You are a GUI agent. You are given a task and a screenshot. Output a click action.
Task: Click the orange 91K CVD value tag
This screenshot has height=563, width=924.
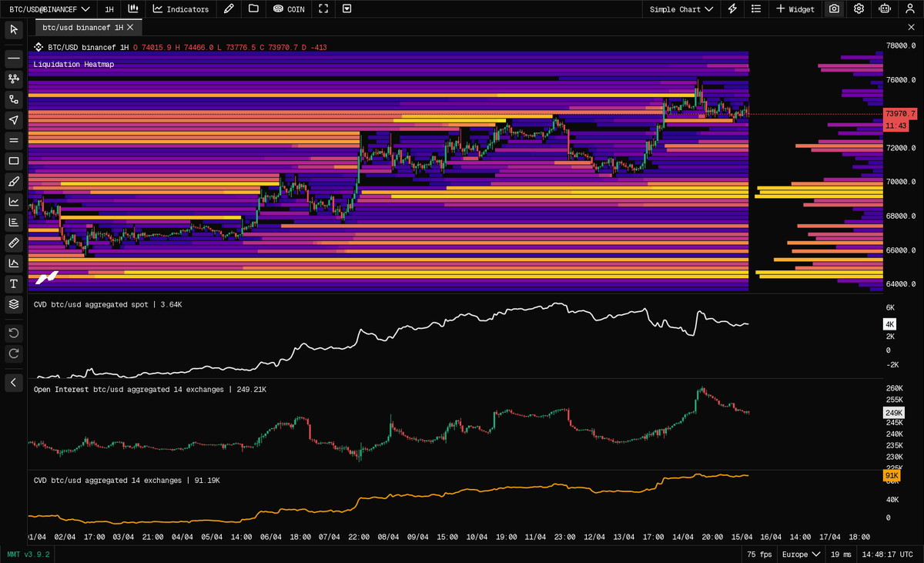point(892,476)
